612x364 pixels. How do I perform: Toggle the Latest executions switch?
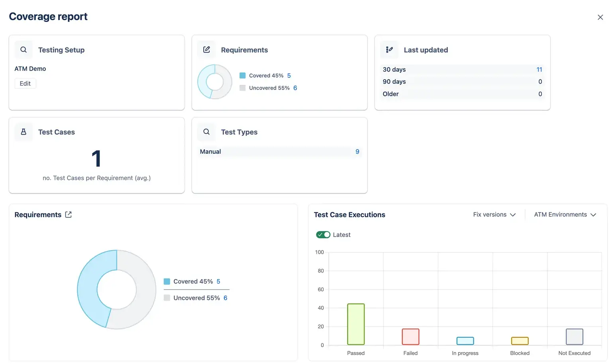[x=323, y=235]
